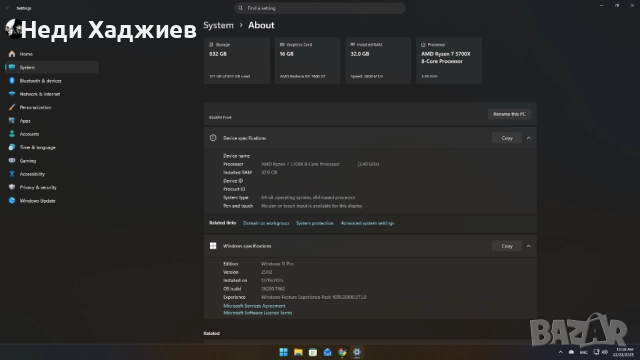This screenshot has width=640, height=360.
Task: Collapse the Device specifications section
Action: click(x=529, y=138)
